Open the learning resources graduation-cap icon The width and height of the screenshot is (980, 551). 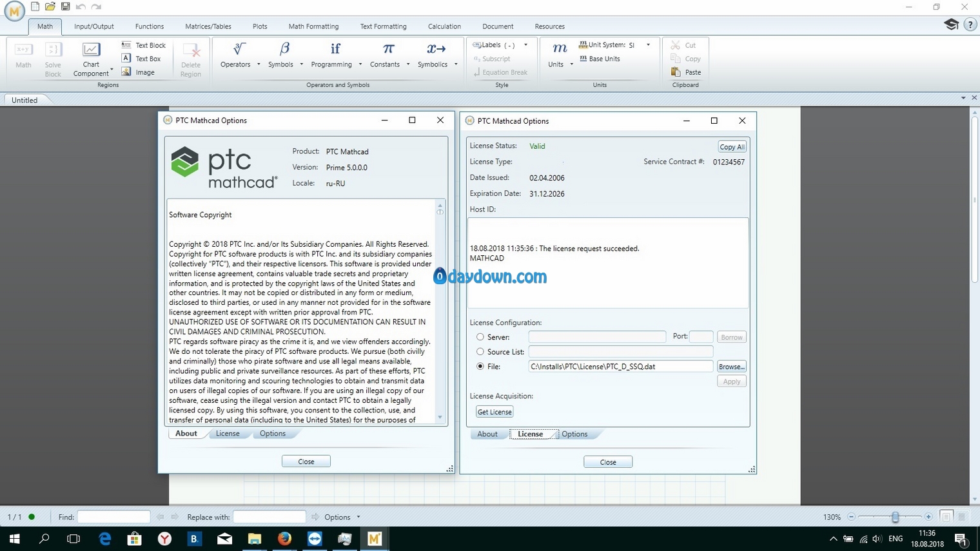(952, 24)
